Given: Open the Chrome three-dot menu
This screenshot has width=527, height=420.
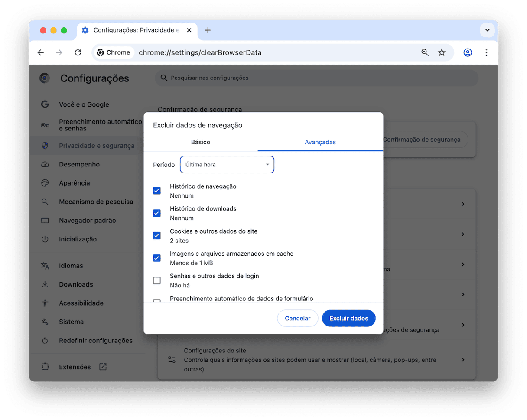Looking at the screenshot, I should (x=486, y=52).
